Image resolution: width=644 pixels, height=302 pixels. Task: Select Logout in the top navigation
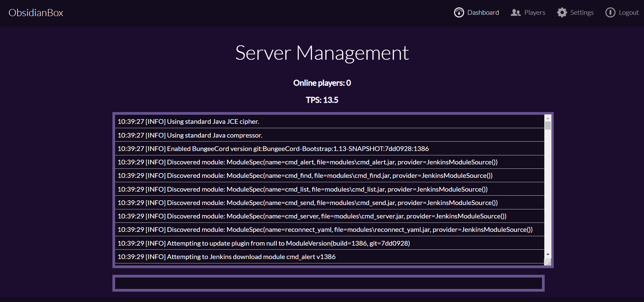point(622,12)
